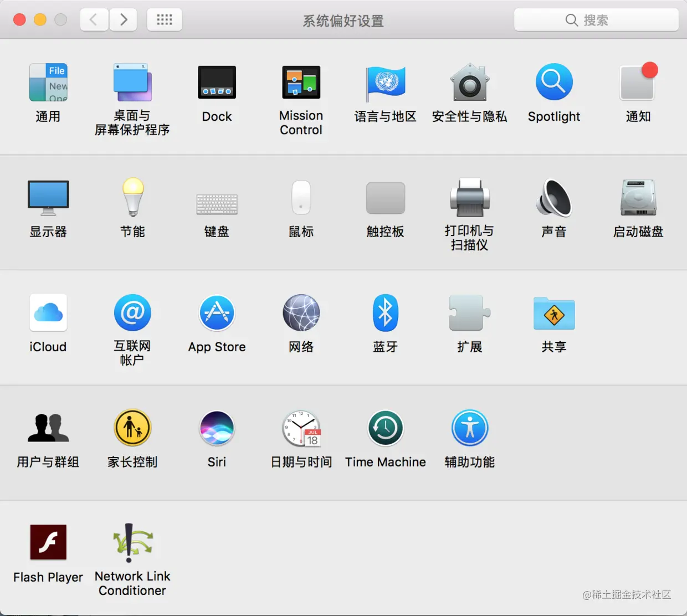
Task: Open App Store preferences
Action: 217,313
